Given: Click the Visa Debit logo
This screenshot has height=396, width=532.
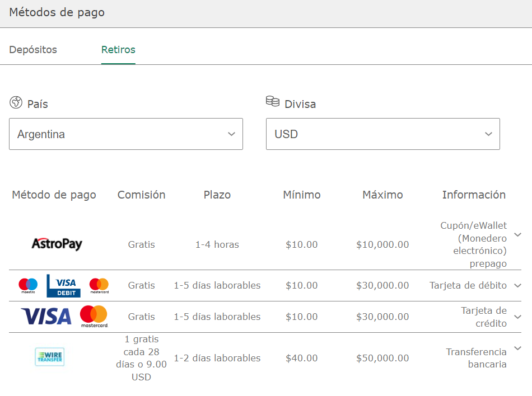Looking at the screenshot, I should pyautogui.click(x=63, y=286).
